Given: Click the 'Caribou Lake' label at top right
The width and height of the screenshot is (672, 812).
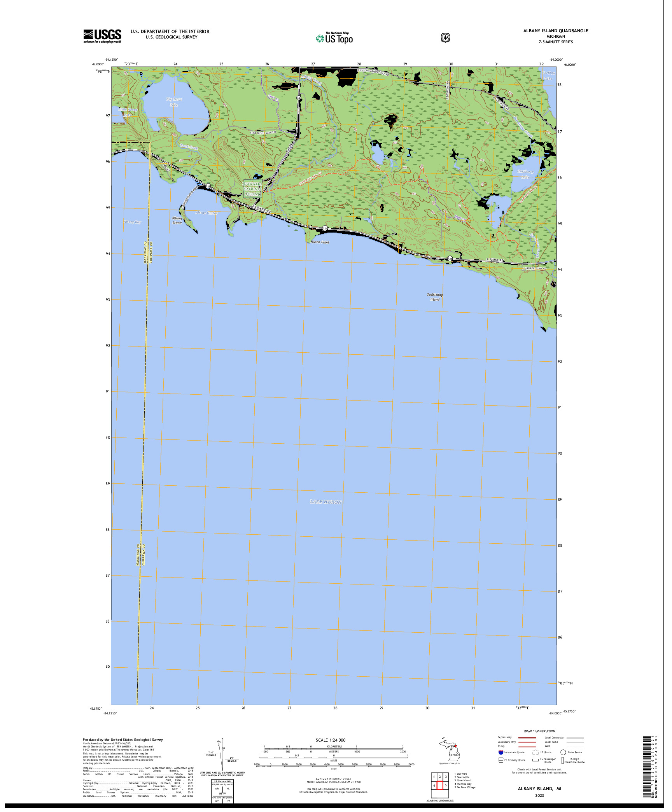Looking at the screenshot, I should point(548,76).
